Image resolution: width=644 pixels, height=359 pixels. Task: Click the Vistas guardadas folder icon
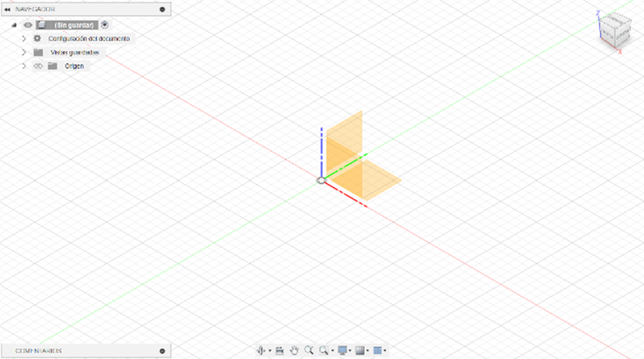click(x=38, y=52)
